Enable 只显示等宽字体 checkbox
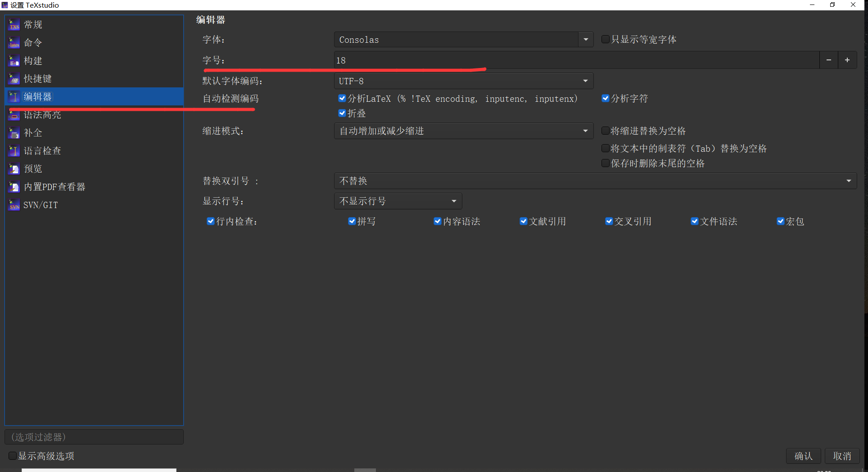 click(x=606, y=40)
